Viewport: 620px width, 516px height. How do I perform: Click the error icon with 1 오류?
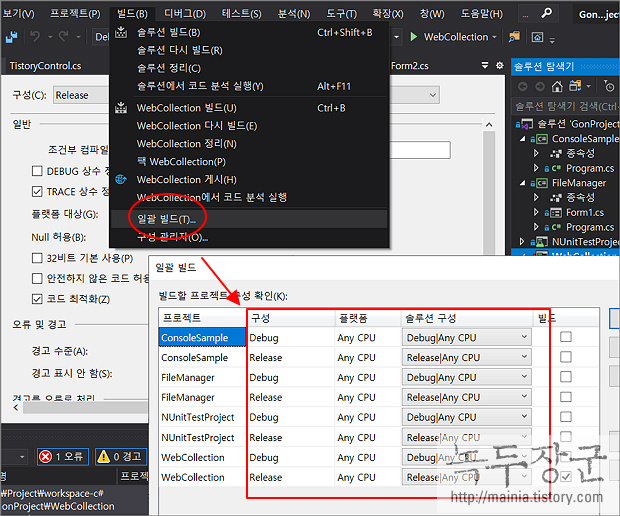pos(45,457)
